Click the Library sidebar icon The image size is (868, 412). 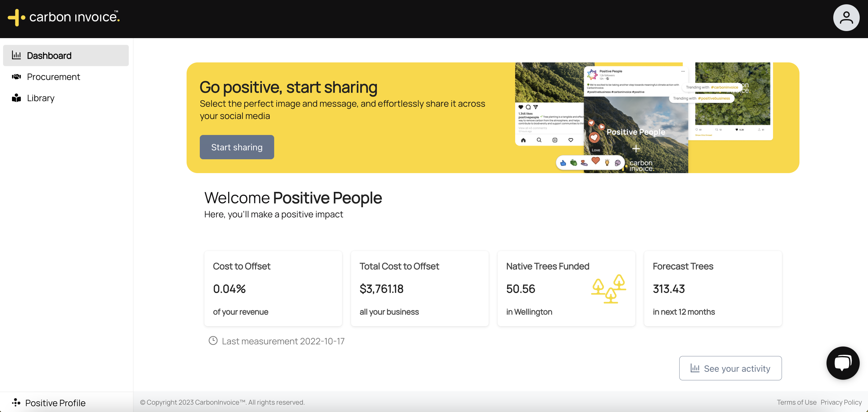click(17, 97)
